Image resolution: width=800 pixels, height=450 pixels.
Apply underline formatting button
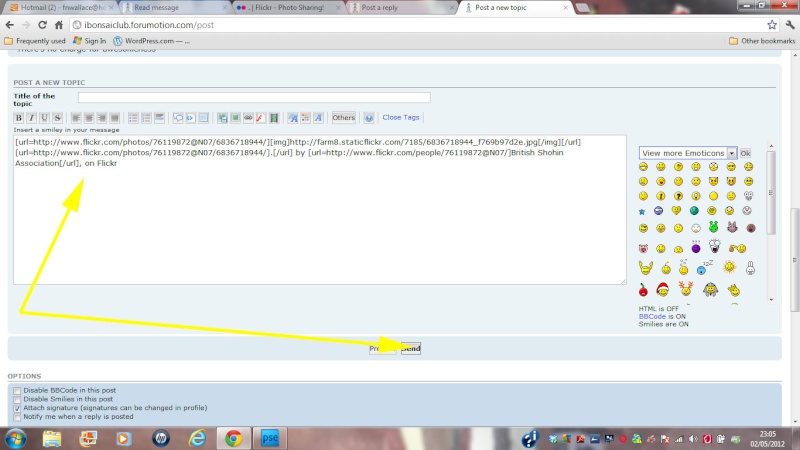click(44, 118)
